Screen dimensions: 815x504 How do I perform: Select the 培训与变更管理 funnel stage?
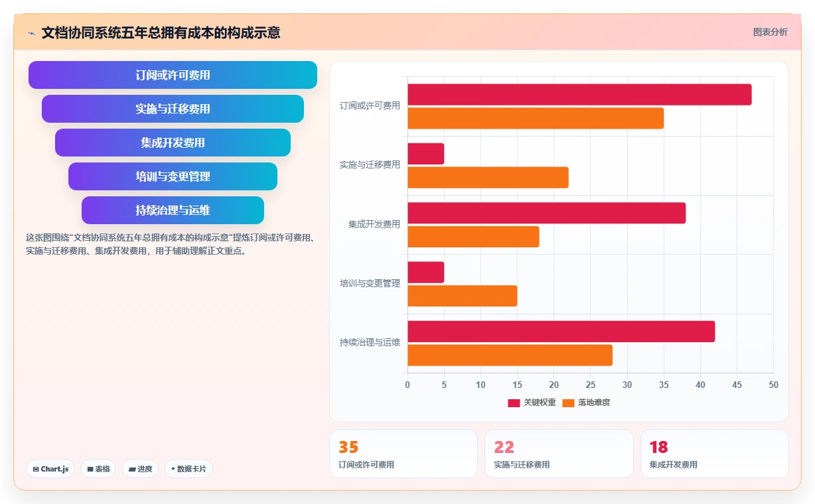pyautogui.click(x=173, y=176)
